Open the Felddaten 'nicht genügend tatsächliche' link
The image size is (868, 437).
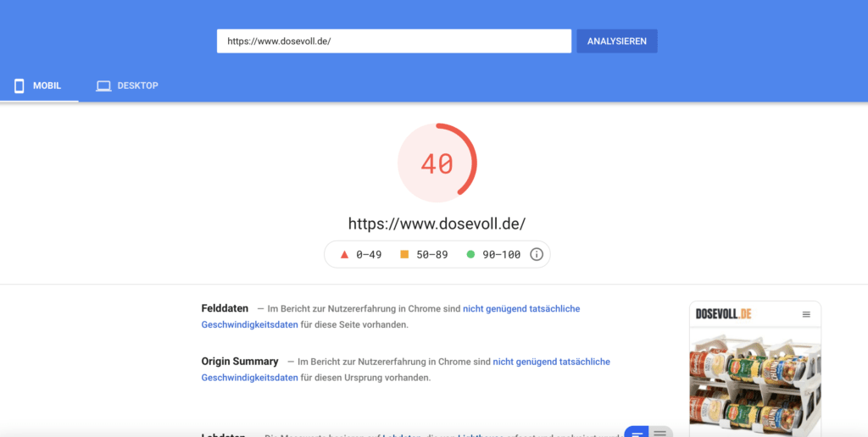click(x=521, y=308)
